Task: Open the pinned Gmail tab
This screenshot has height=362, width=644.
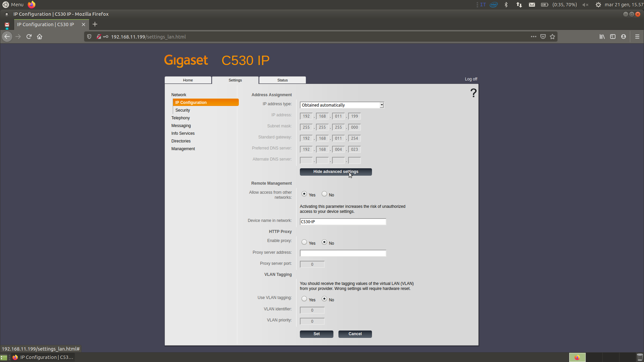Action: pyautogui.click(x=7, y=24)
